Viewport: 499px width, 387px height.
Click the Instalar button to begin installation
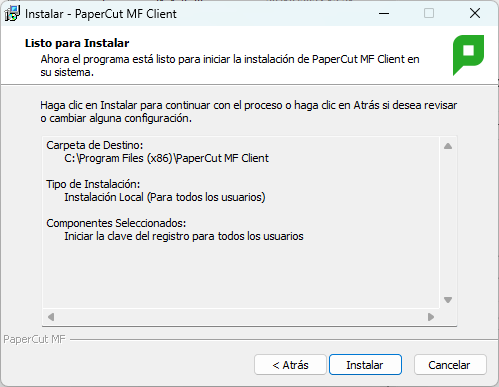365,365
